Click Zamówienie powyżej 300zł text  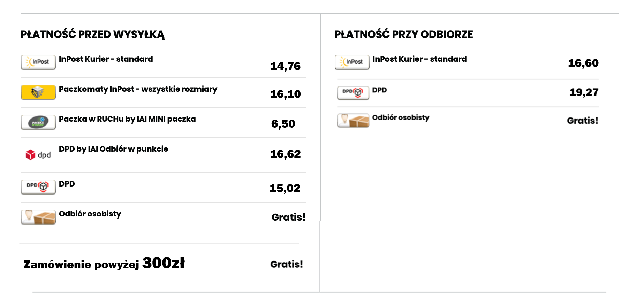[104, 264]
